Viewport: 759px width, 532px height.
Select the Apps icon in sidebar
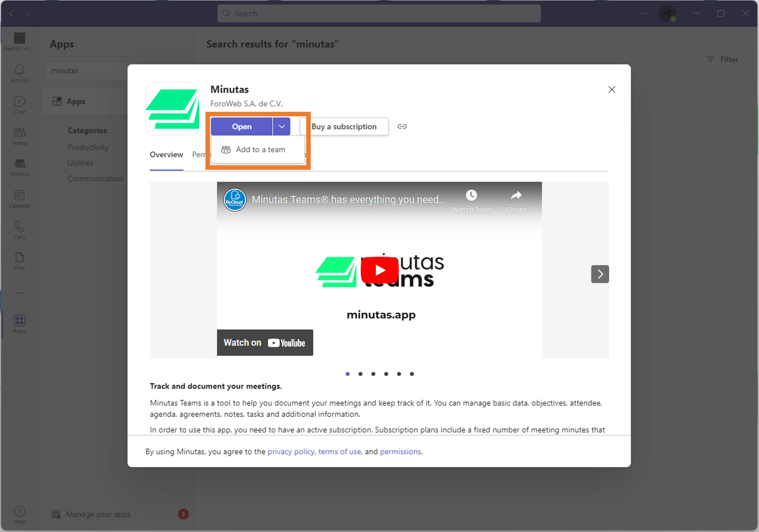(19, 324)
